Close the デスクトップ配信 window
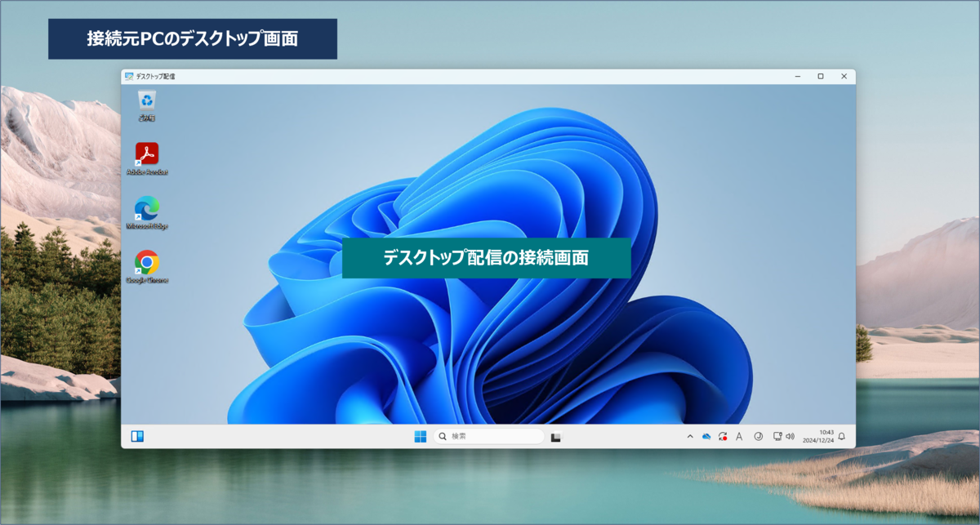This screenshot has height=525, width=980. pos(844,76)
